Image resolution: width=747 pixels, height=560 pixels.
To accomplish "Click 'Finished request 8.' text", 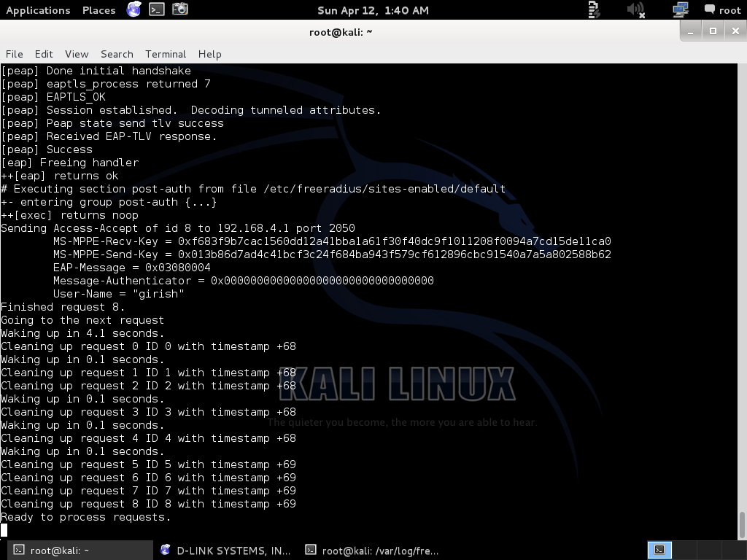I will 63,307.
